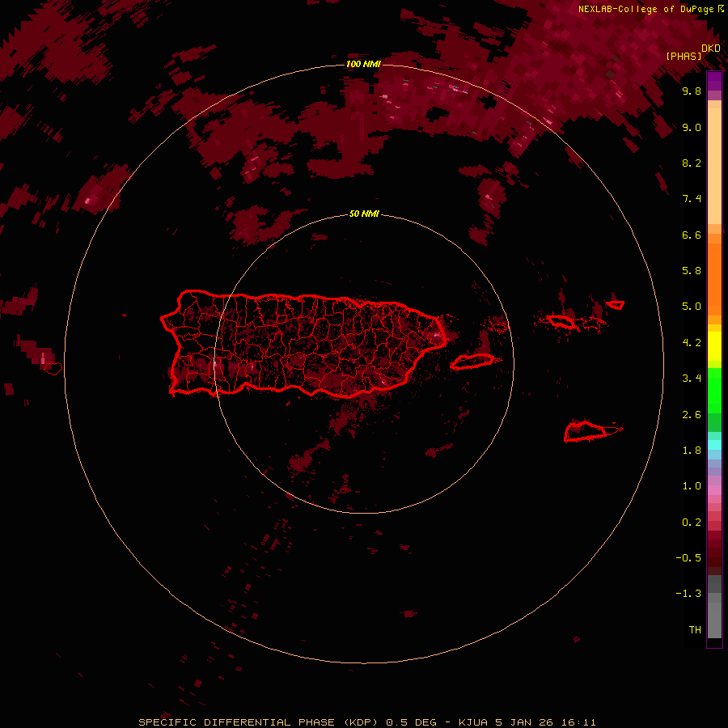728x728 pixels.
Task: Click the 4.2 scale value
Action: point(692,343)
